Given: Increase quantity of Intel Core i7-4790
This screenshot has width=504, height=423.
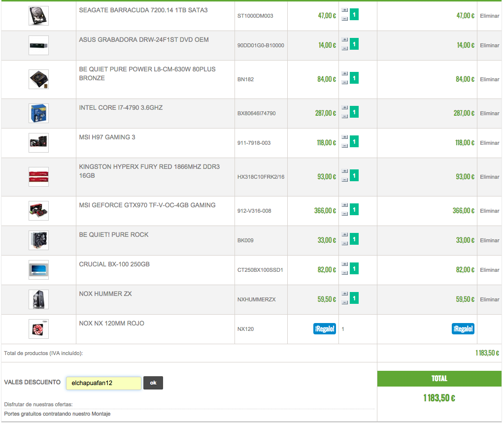Looking at the screenshot, I should (x=344, y=108).
